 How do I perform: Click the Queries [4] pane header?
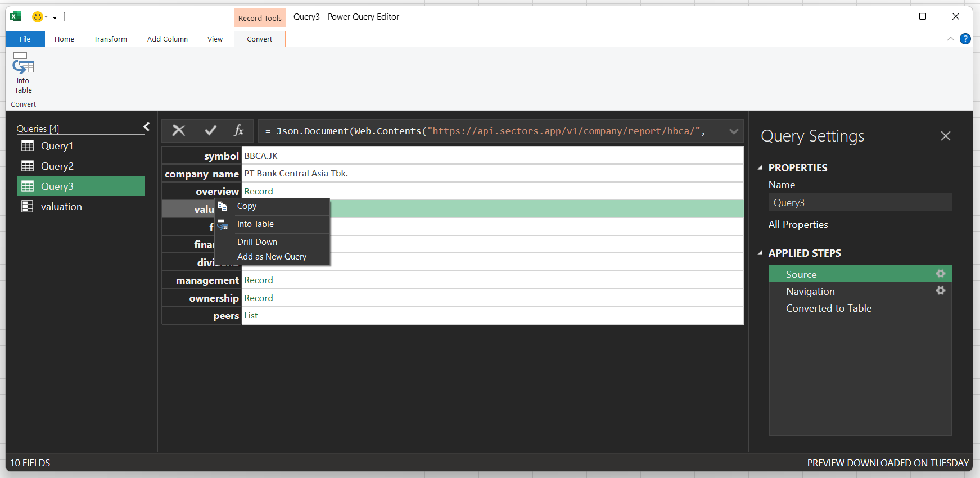point(38,129)
